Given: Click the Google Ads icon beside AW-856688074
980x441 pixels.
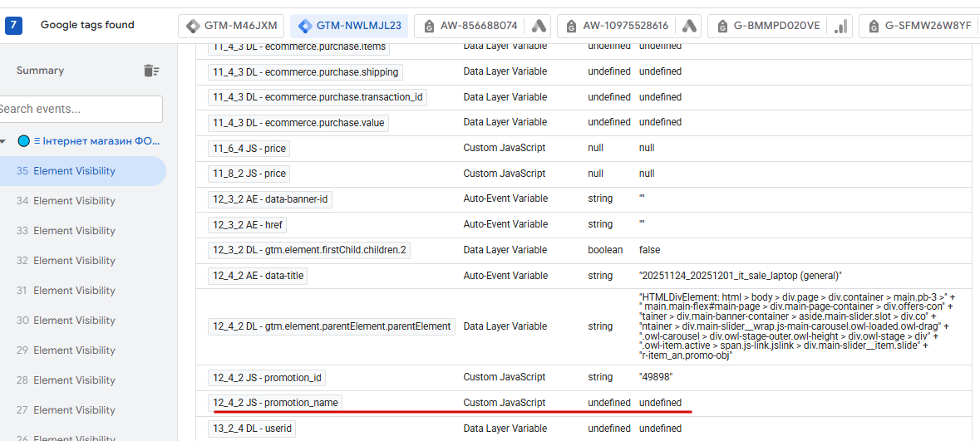Looking at the screenshot, I should (539, 26).
